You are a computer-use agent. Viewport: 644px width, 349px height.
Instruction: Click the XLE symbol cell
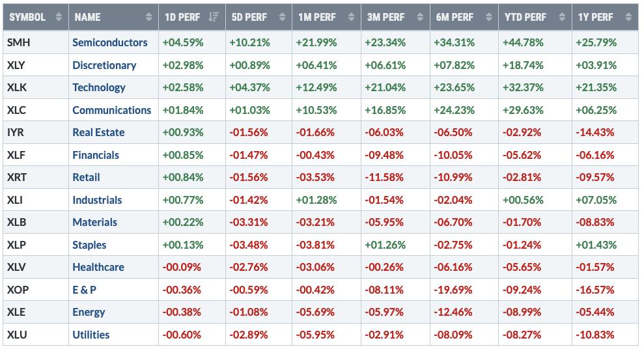point(17,312)
